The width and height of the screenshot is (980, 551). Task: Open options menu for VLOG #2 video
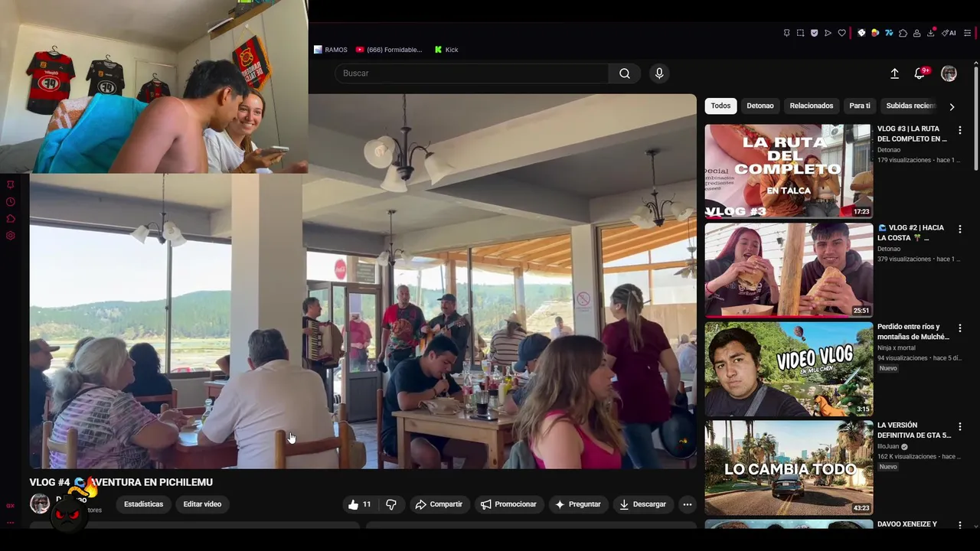[x=959, y=230]
